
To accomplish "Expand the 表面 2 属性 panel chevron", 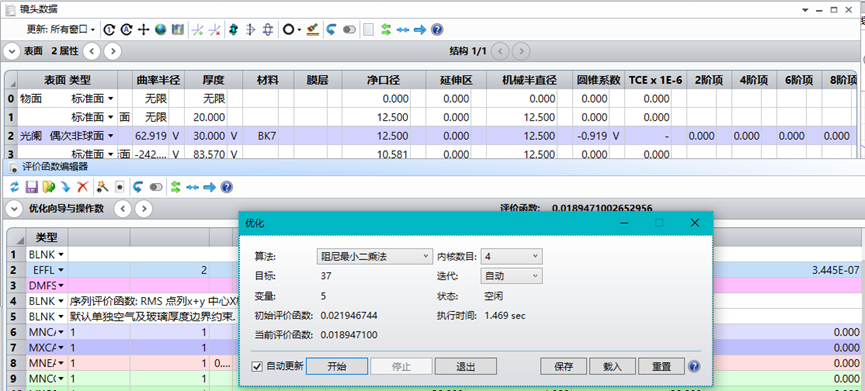I will coord(11,51).
